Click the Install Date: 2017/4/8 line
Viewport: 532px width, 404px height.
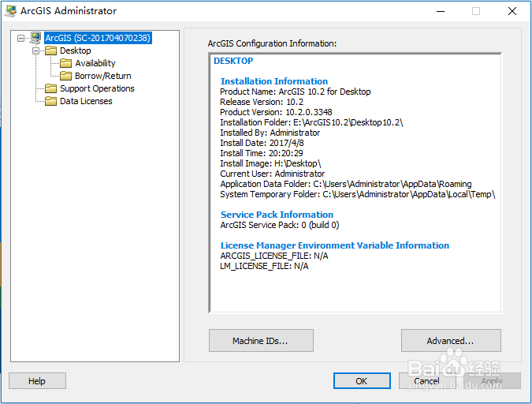coord(262,143)
